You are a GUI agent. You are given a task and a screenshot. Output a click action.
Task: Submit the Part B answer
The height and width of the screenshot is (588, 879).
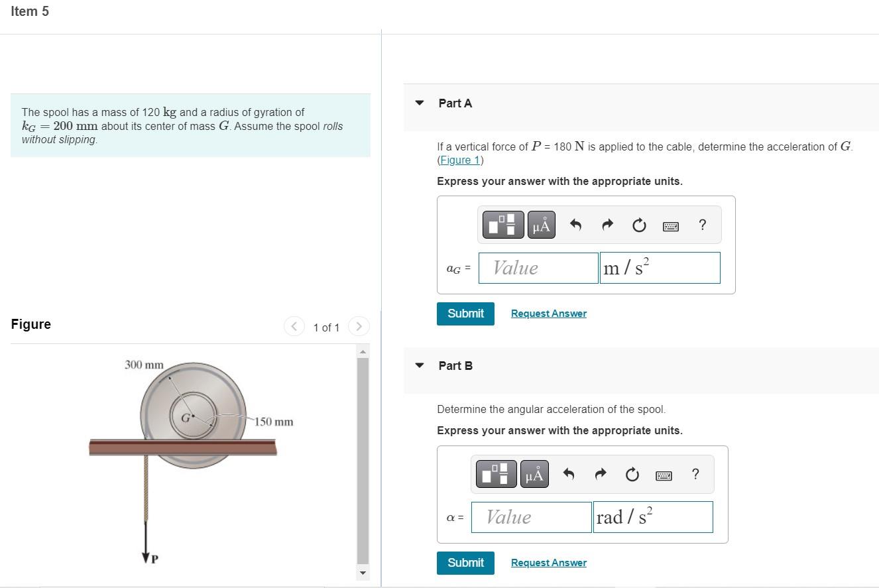(465, 563)
